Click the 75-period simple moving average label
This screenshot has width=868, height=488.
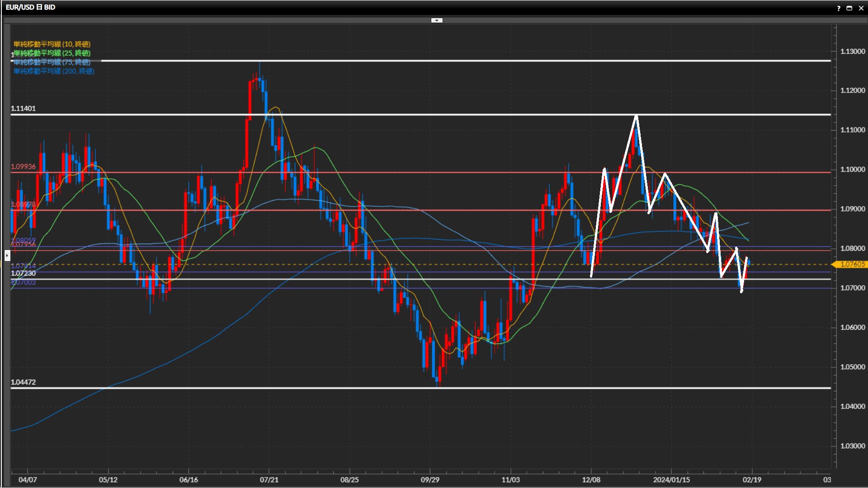(x=52, y=62)
